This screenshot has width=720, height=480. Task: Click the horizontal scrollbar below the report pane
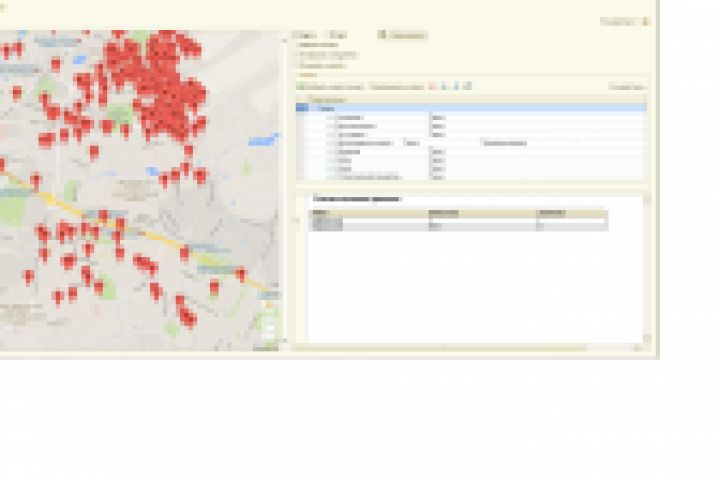[x=467, y=348]
